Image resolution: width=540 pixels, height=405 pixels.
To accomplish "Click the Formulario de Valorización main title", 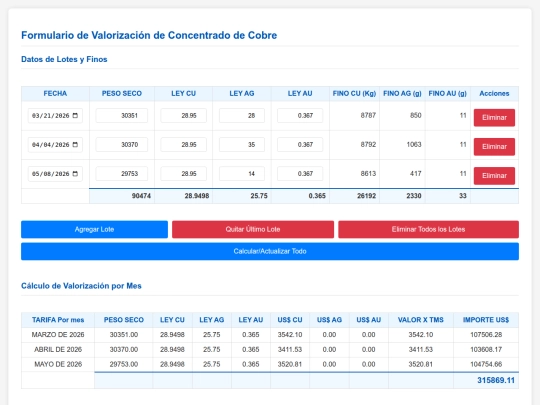I will tap(149, 35).
